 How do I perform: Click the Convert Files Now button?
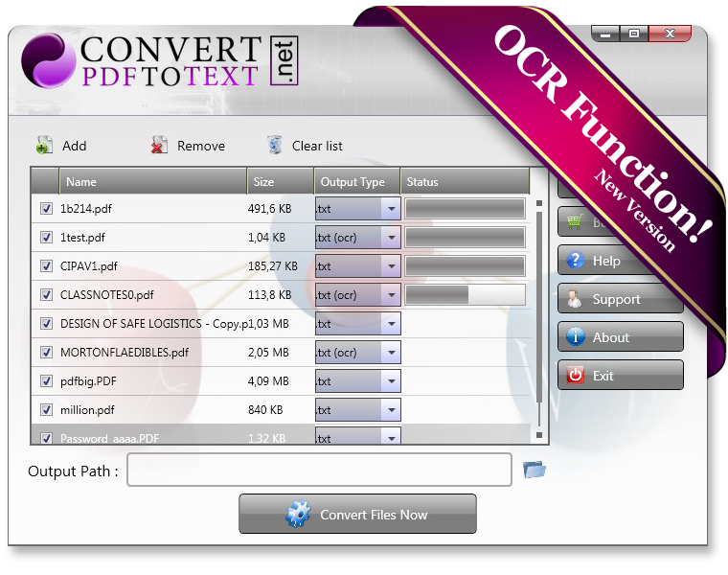[x=357, y=514]
